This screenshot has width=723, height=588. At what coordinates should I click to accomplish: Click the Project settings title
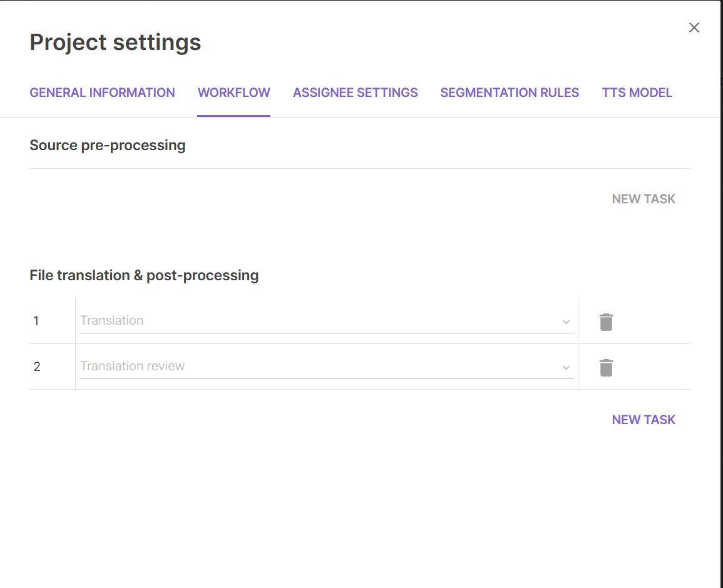point(115,43)
